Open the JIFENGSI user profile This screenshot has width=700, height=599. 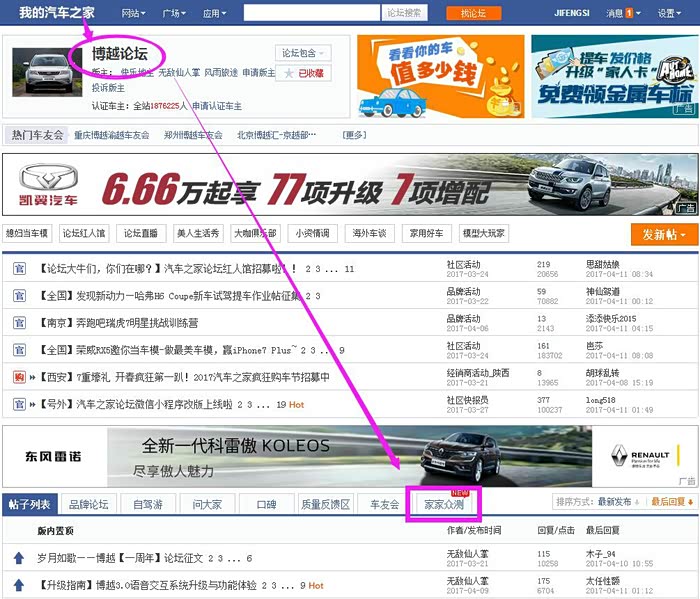(x=571, y=13)
